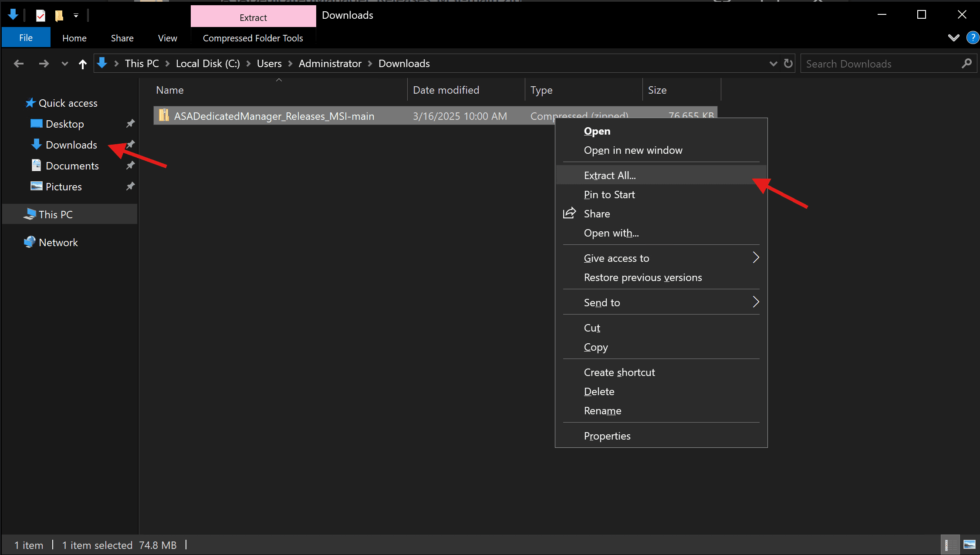Choose Restore previous versions
The width and height of the screenshot is (980, 555).
[x=661, y=277]
